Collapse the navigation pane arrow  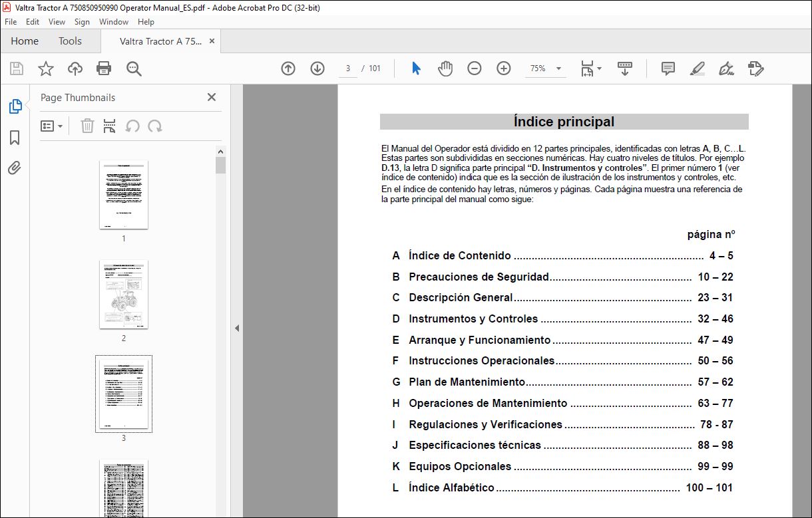pyautogui.click(x=236, y=328)
